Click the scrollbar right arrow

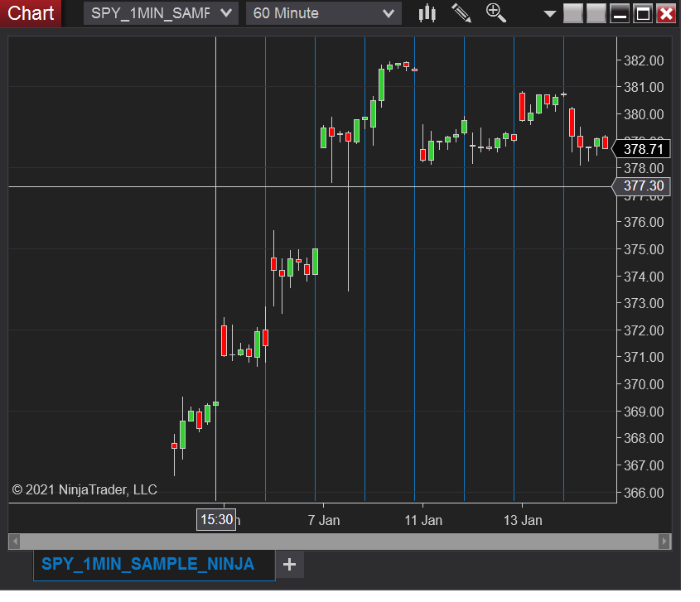(664, 542)
